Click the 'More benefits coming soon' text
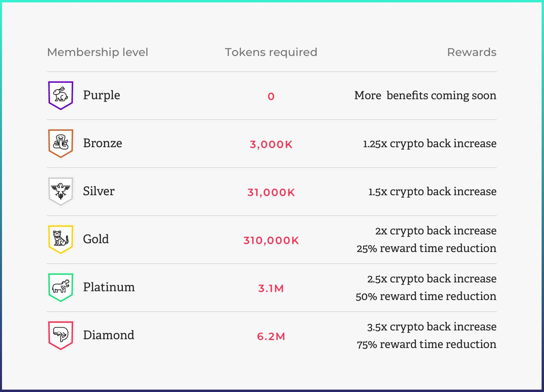The width and height of the screenshot is (544, 392). [x=425, y=96]
